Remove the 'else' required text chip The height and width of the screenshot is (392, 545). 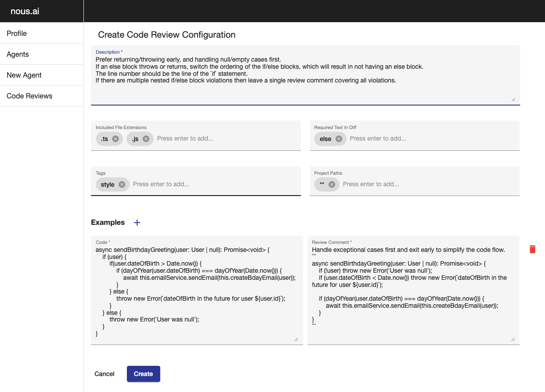[x=339, y=139]
